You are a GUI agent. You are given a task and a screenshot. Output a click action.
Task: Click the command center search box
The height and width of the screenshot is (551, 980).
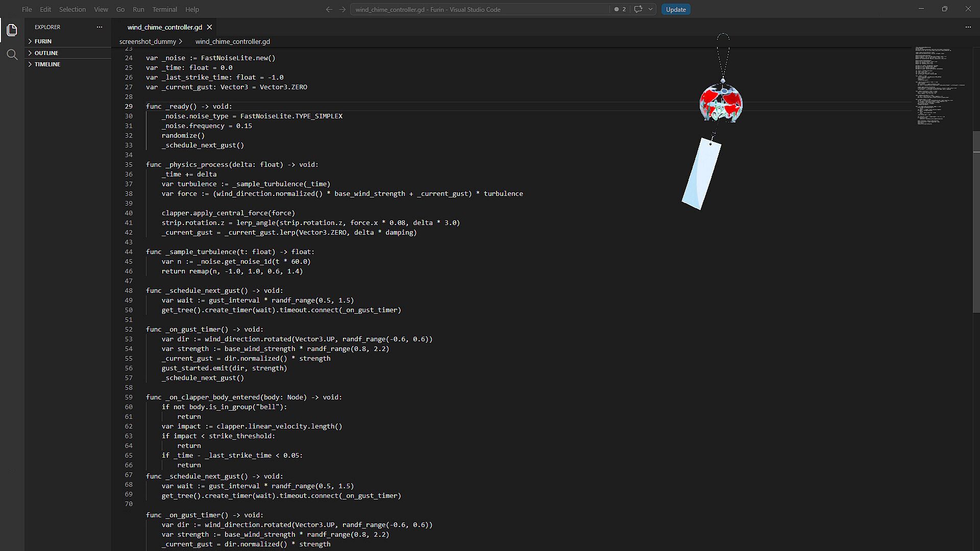[479, 9]
